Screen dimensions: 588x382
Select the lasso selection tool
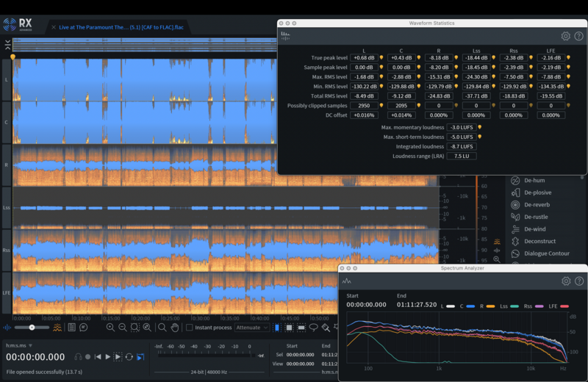click(314, 327)
